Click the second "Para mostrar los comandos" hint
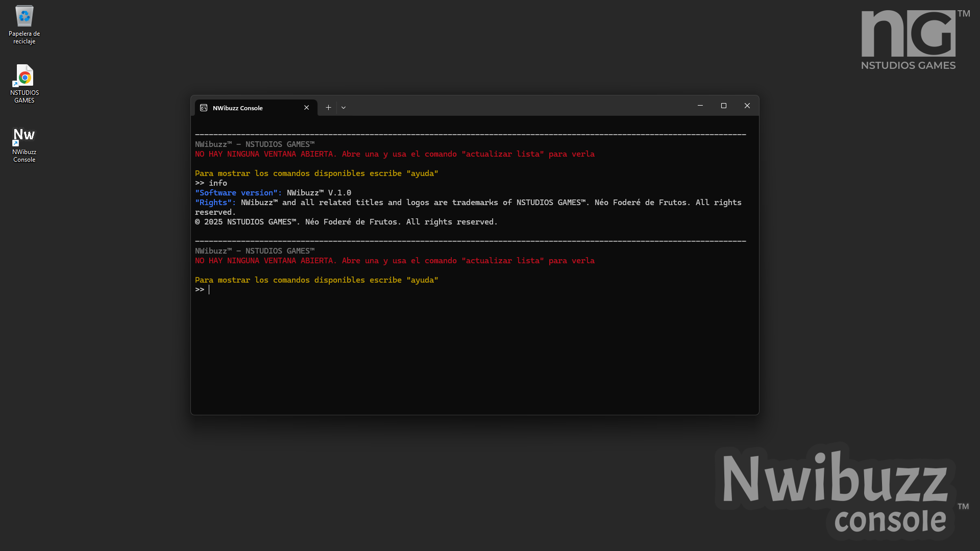The height and width of the screenshot is (551, 980). tap(316, 280)
